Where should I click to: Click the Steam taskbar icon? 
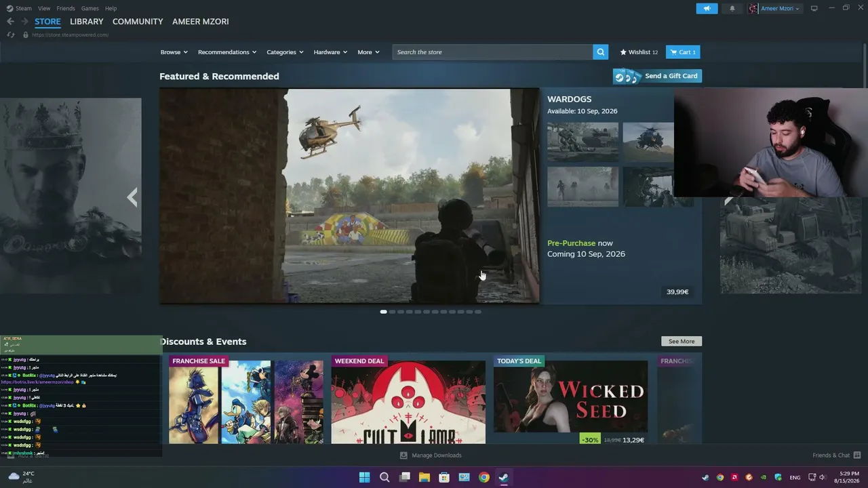click(504, 477)
